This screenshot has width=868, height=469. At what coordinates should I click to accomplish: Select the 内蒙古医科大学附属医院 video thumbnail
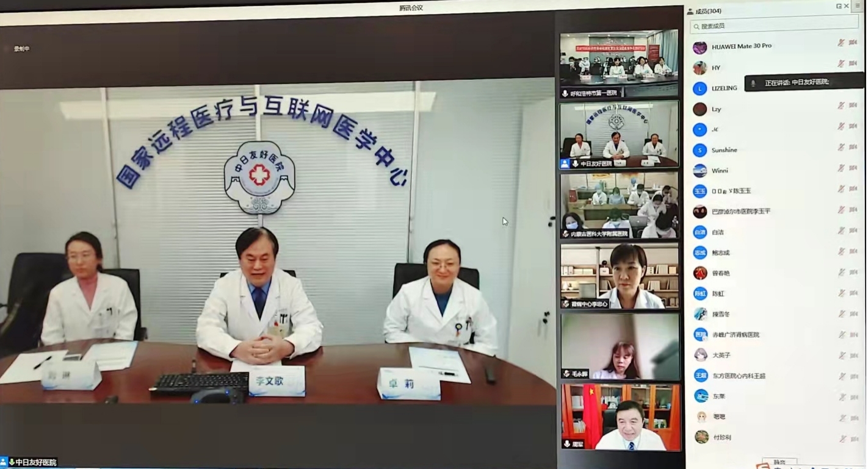coord(619,205)
